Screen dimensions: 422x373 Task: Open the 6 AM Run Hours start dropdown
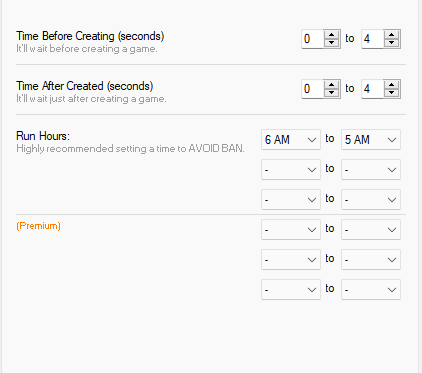point(291,139)
